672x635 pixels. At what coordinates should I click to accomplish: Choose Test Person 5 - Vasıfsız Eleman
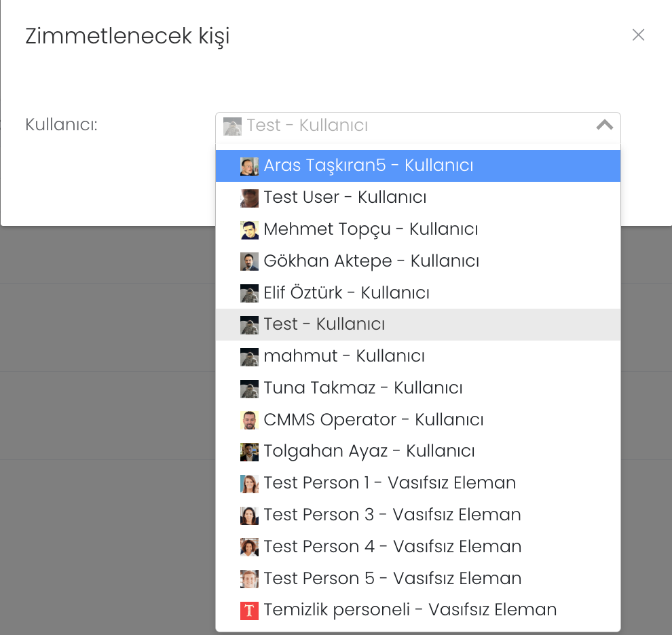(392, 579)
